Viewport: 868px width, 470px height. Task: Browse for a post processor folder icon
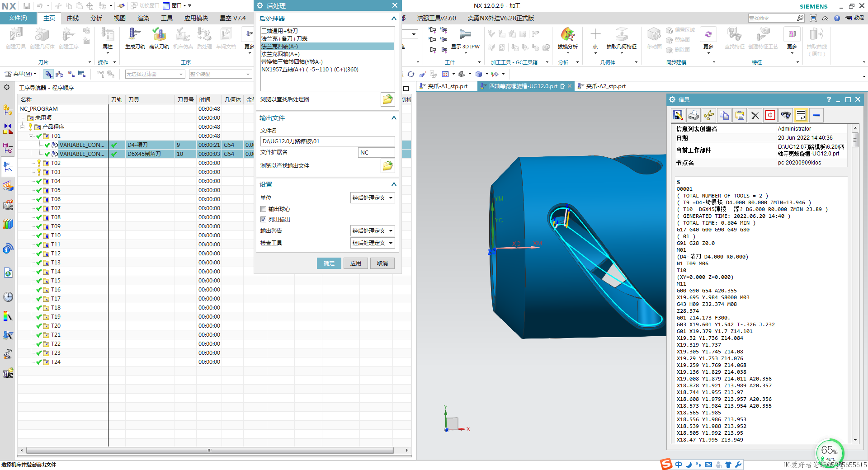click(387, 99)
